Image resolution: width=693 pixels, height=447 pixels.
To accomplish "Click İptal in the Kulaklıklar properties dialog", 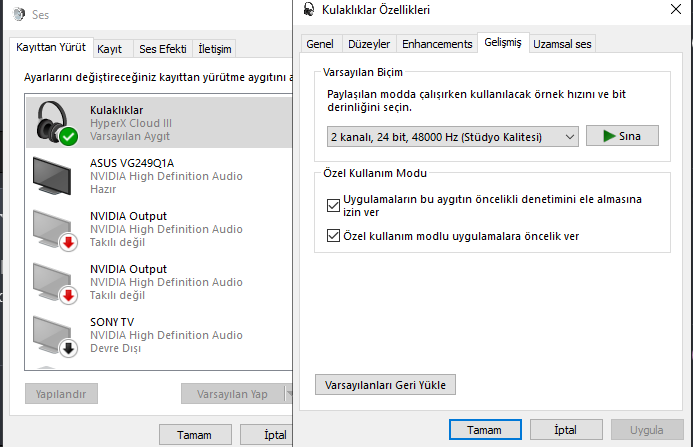I will [x=565, y=429].
